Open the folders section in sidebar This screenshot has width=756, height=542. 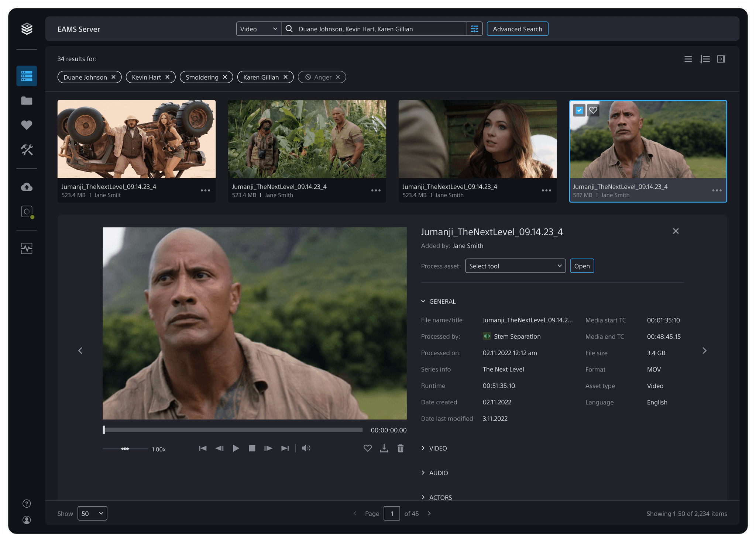point(27,101)
